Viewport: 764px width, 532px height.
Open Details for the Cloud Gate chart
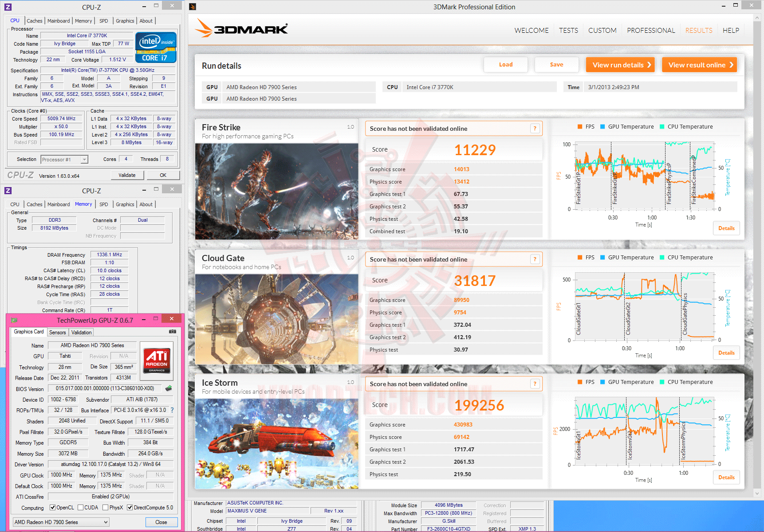pos(726,353)
